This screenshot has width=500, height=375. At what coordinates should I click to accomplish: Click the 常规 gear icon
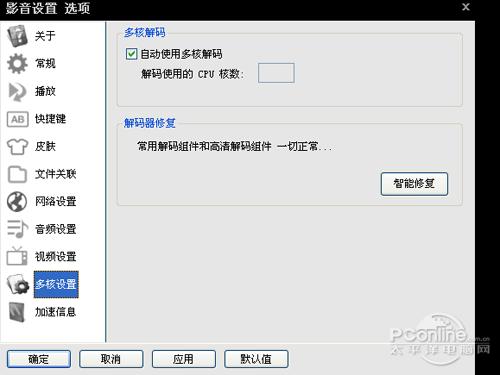pos(17,63)
